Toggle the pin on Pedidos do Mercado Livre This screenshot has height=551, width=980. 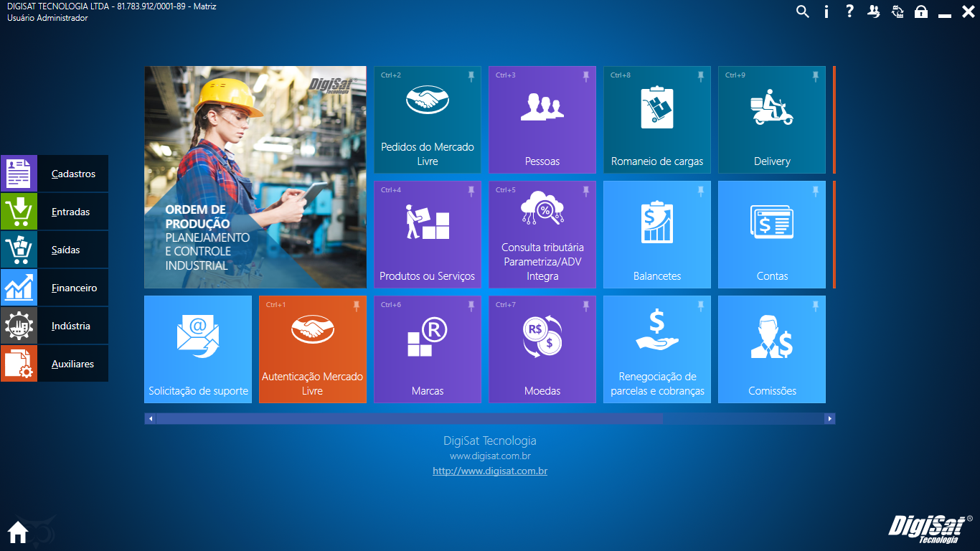click(471, 76)
